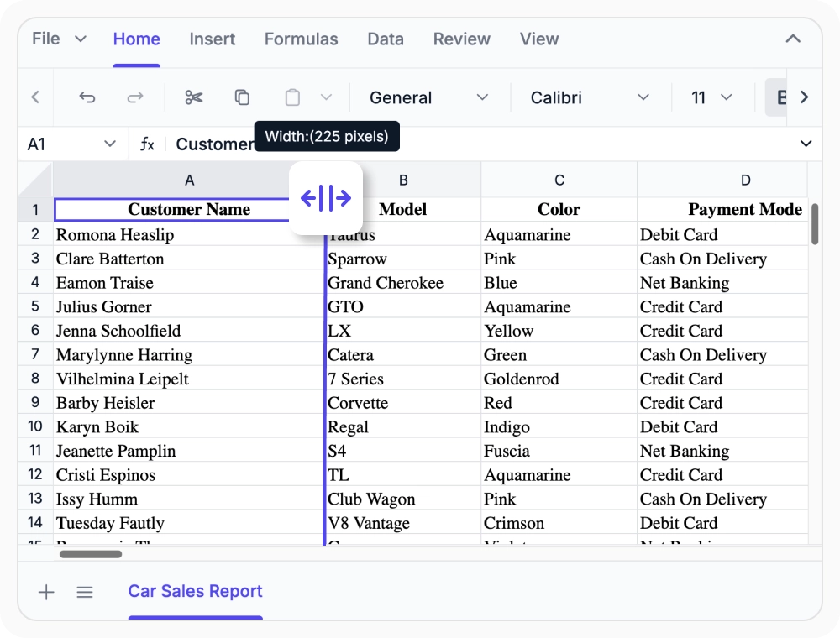Click the toolbar right scroll arrow

(x=804, y=97)
